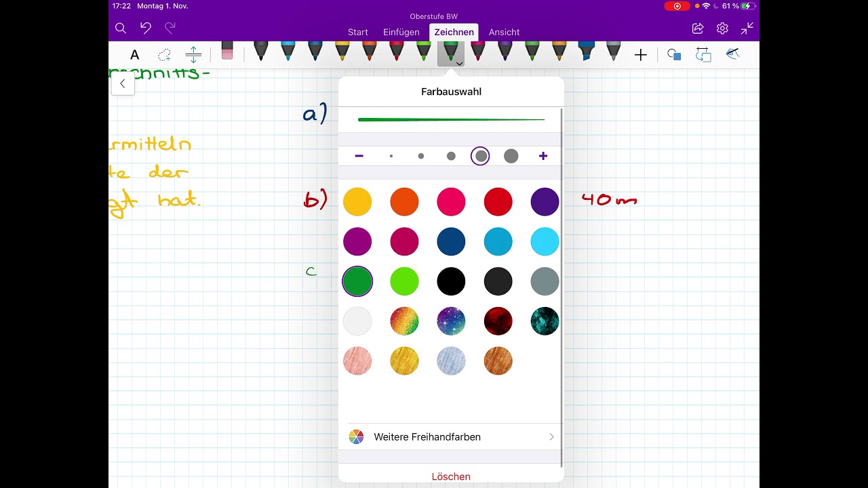
Task: Choose the hot pink color swatch
Action: click(451, 202)
